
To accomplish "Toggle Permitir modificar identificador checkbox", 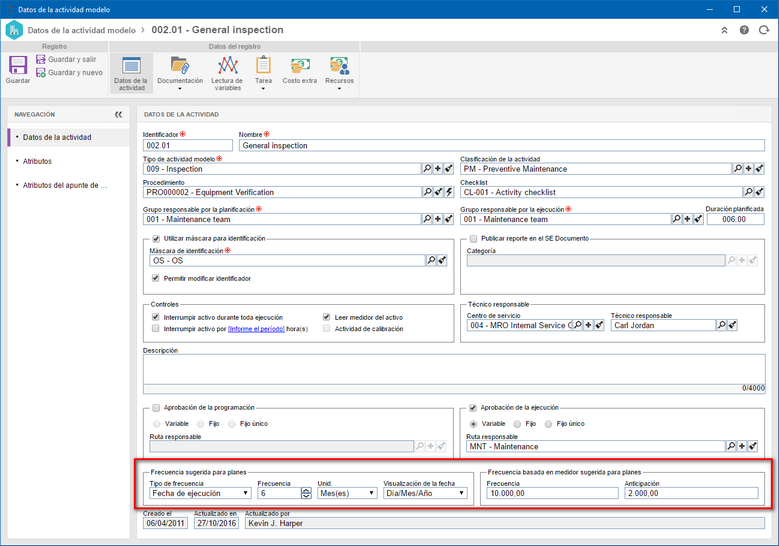I will (x=156, y=278).
